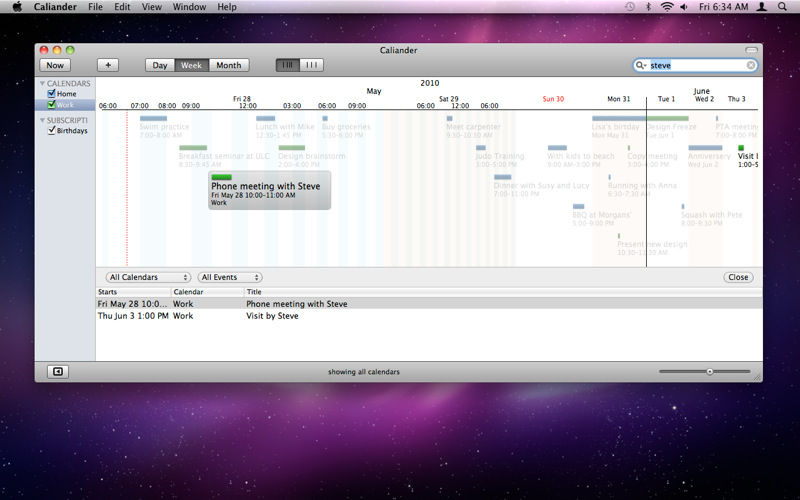Open Spotlight search in menu bar
The width and height of the screenshot is (800, 500).
[x=782, y=7]
